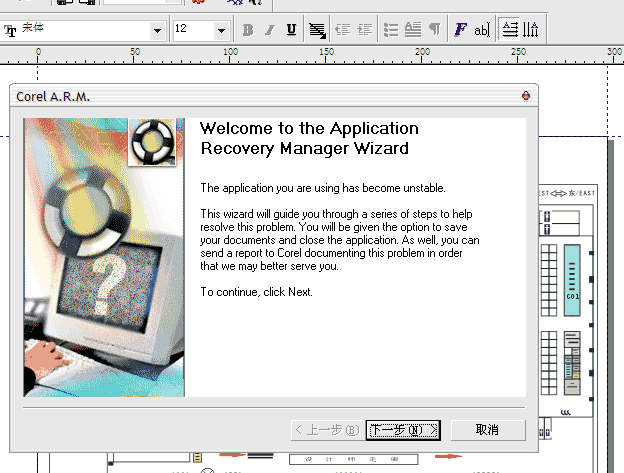Open Format Text with the F icon
624x473 pixels.
pos(460,30)
